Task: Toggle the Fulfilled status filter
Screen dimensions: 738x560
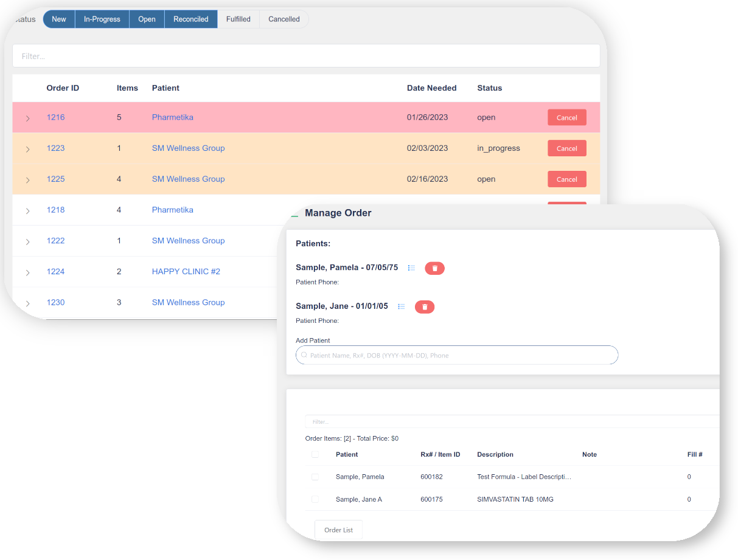Action: coord(238,19)
